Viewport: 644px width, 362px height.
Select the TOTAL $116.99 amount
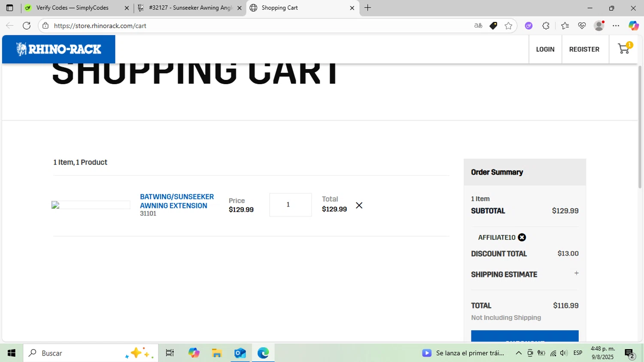click(x=566, y=306)
